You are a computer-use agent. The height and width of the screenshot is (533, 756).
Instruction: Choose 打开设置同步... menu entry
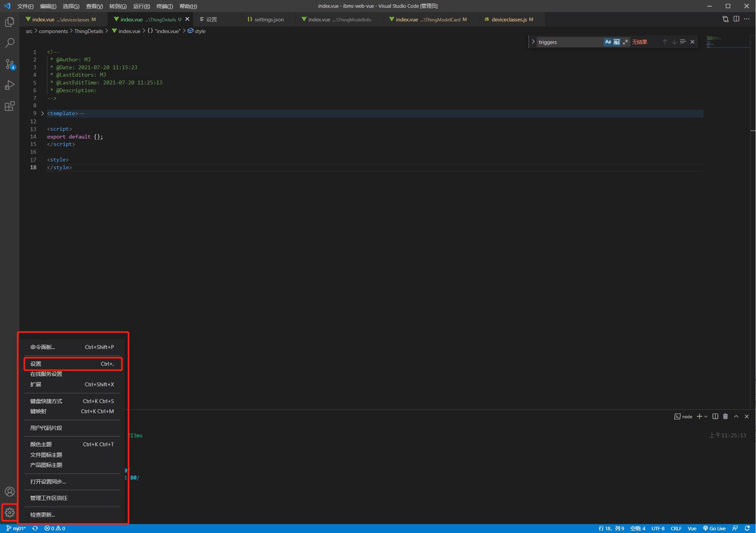[72, 482]
